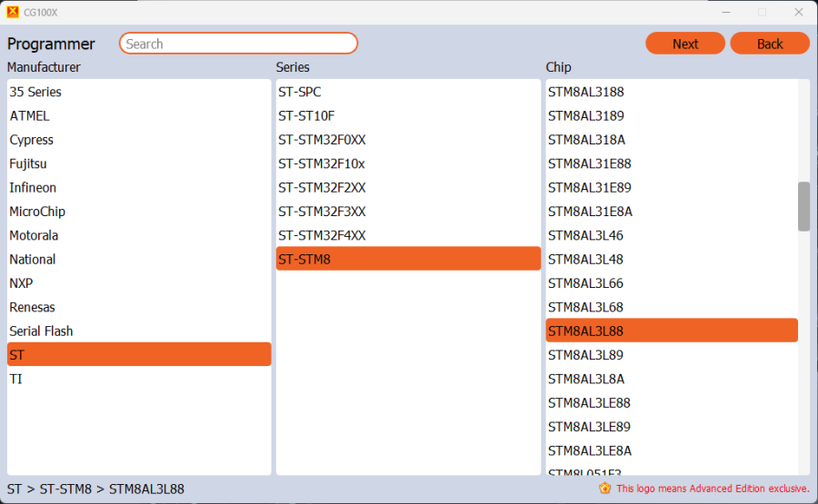This screenshot has height=504, width=818.
Task: Click the Back button
Action: click(x=770, y=44)
